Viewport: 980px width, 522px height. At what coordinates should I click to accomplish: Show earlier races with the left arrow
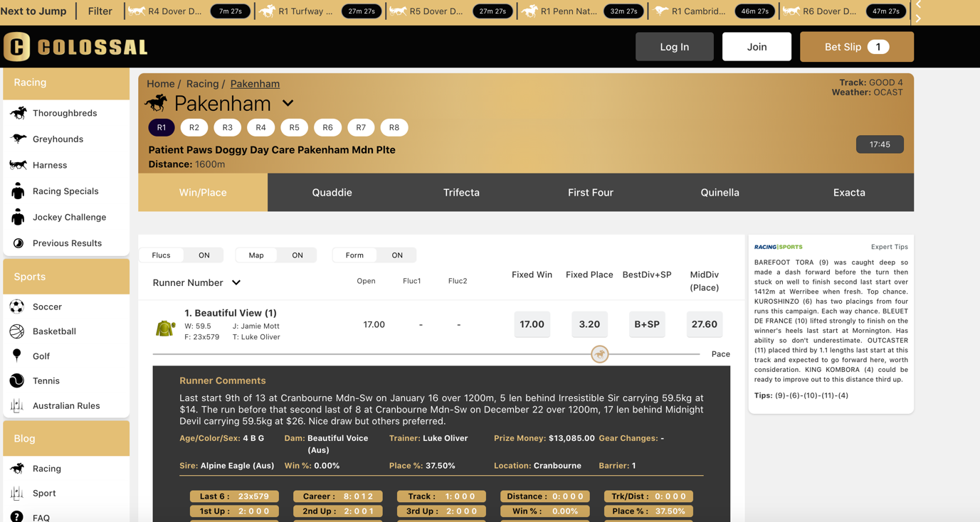pyautogui.click(x=919, y=4)
